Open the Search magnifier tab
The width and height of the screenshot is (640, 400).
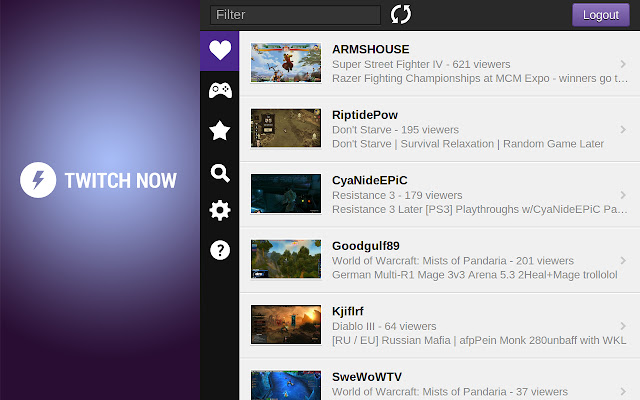point(220,173)
